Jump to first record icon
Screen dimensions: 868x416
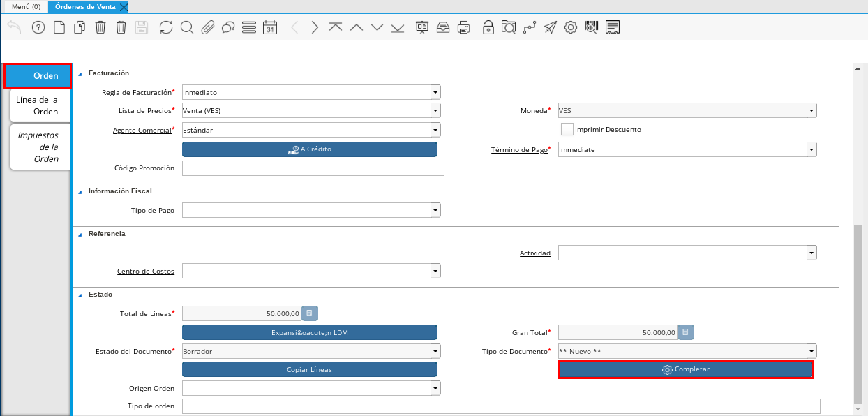(336, 27)
